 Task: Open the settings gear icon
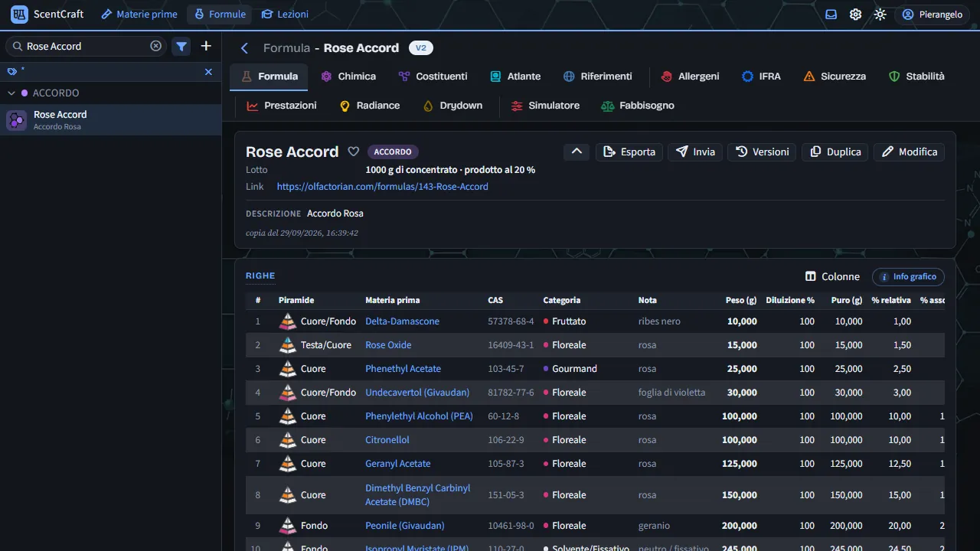tap(856, 15)
